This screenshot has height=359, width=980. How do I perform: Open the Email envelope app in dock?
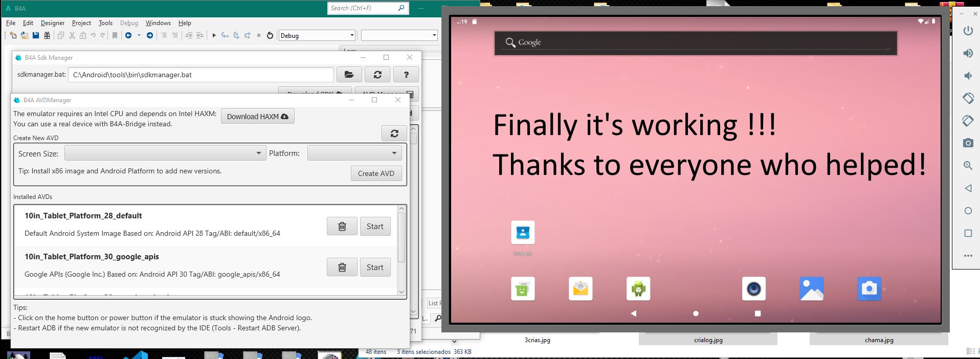(x=581, y=289)
